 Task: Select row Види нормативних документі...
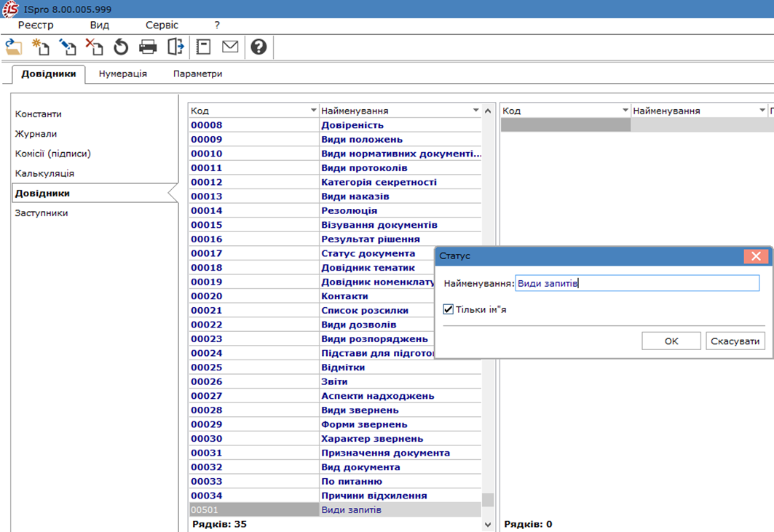click(335, 154)
